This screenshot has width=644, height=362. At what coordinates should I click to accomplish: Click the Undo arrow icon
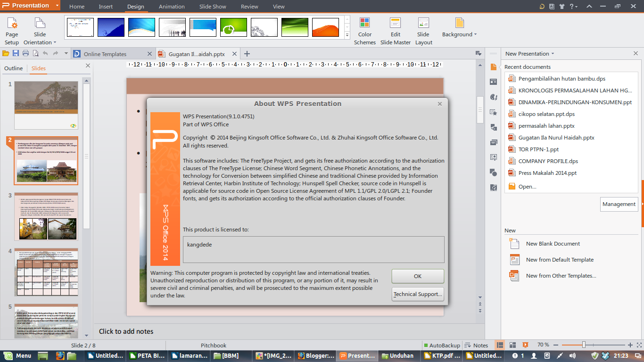pos(45,54)
